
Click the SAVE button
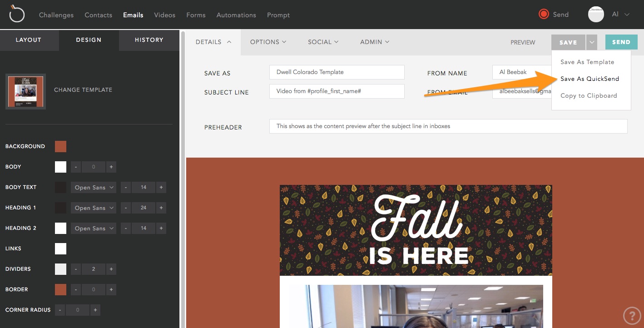(568, 42)
